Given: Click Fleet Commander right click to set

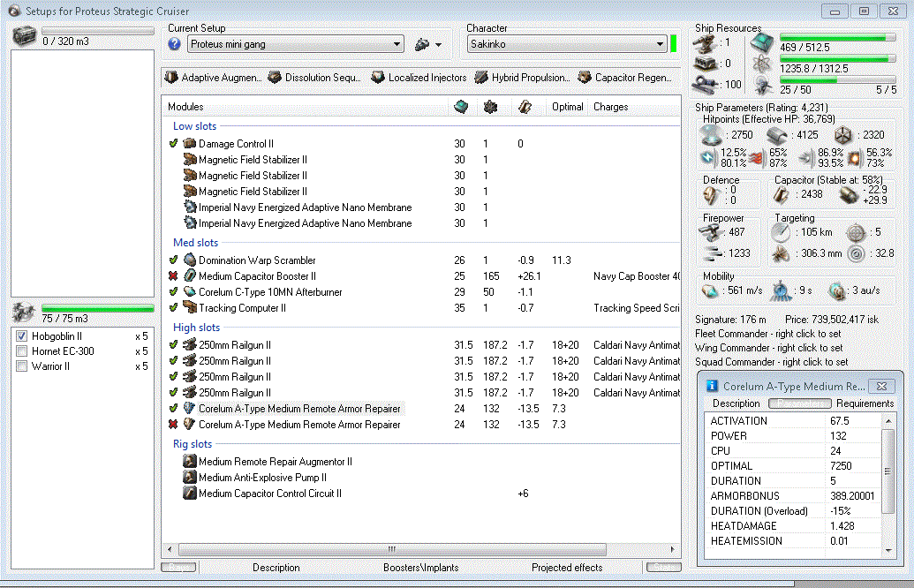Looking at the screenshot, I should click(x=767, y=334).
